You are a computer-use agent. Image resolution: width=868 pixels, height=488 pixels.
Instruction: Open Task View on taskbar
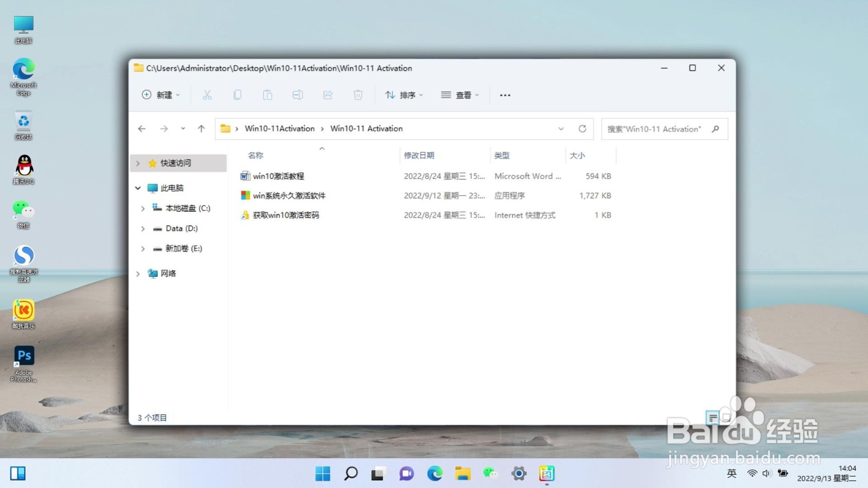[x=378, y=473]
